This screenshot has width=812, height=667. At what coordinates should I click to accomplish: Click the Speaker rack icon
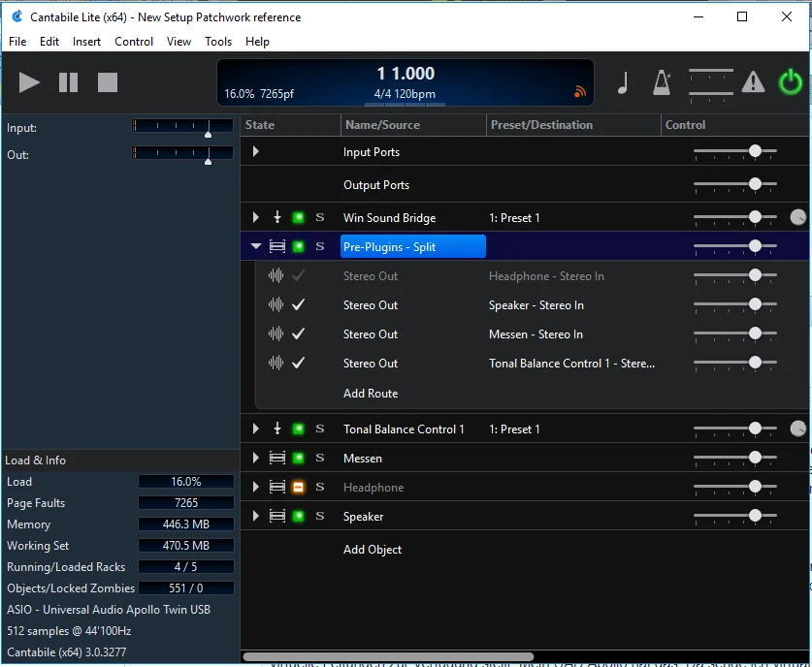[x=277, y=516]
